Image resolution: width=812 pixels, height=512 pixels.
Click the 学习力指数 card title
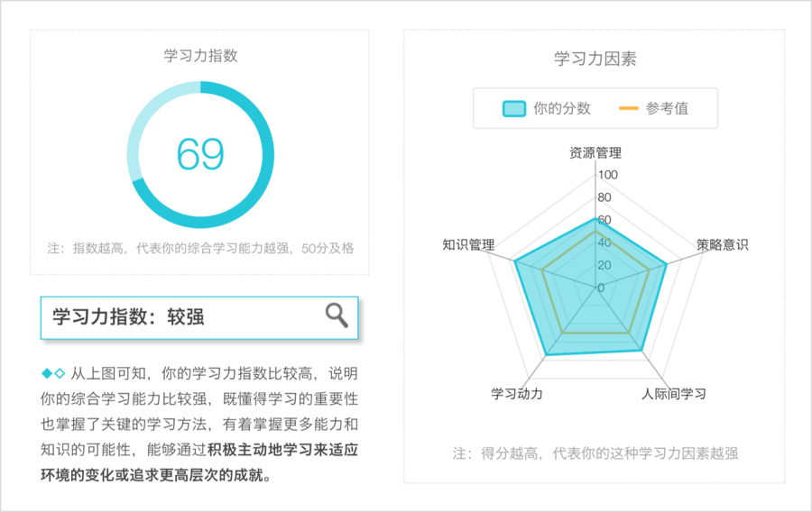pos(200,55)
